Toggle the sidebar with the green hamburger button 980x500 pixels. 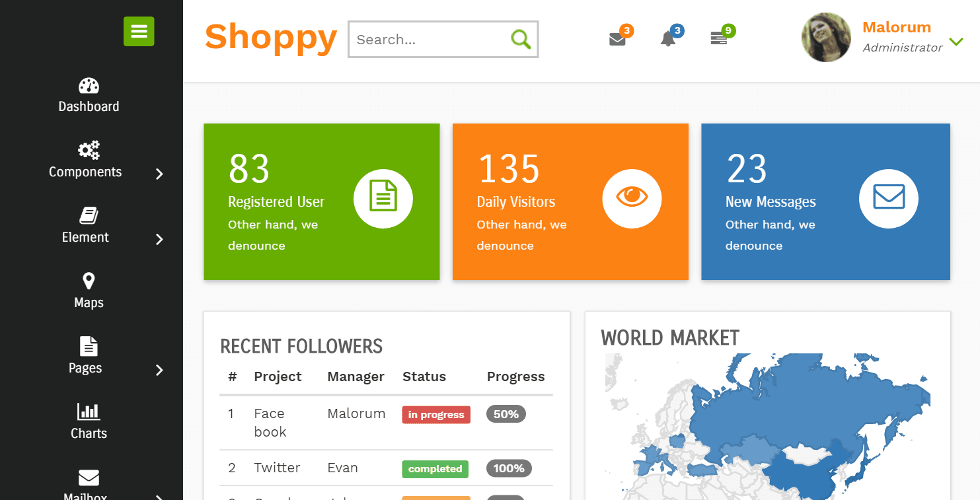tap(139, 31)
